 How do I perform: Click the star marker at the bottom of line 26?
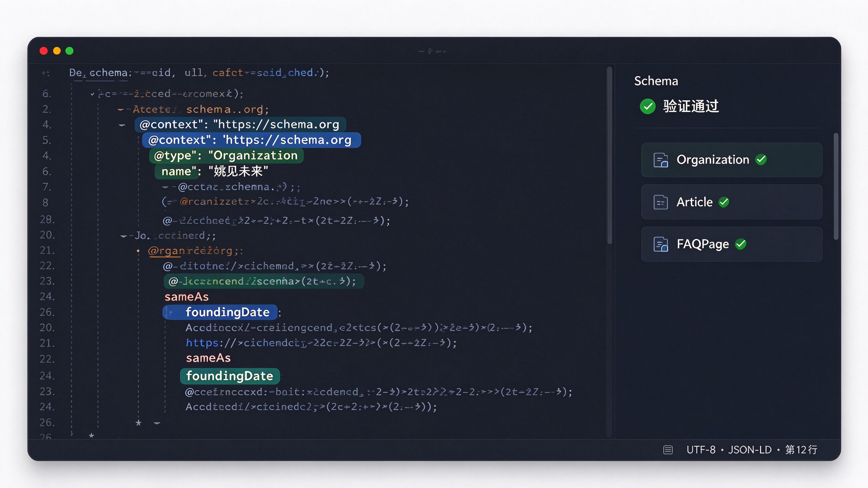click(x=139, y=423)
